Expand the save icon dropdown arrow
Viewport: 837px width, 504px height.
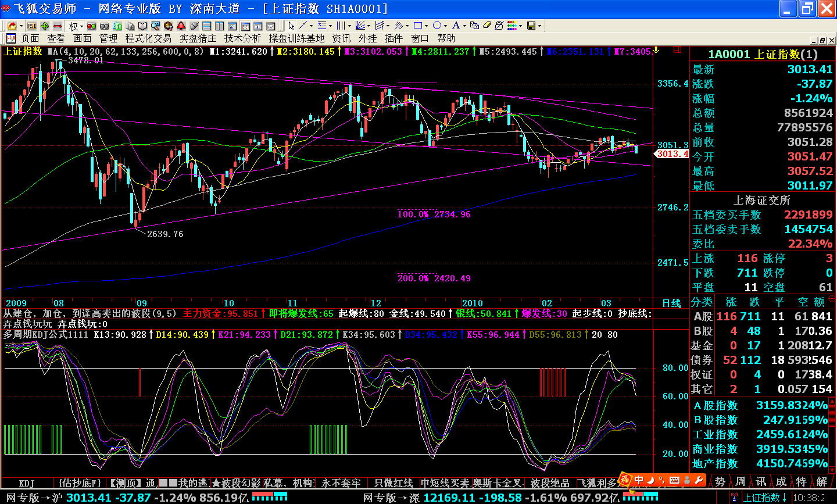[x=539, y=26]
